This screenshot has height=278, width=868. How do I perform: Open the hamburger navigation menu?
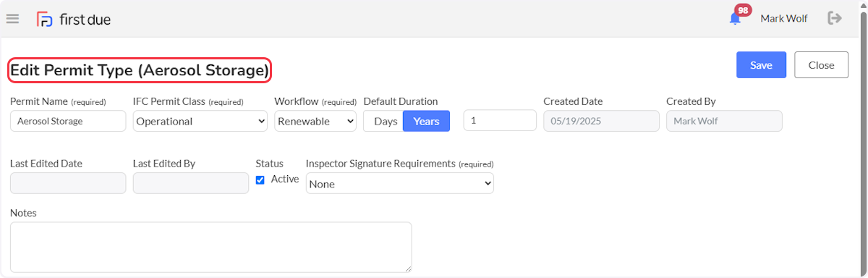point(12,18)
